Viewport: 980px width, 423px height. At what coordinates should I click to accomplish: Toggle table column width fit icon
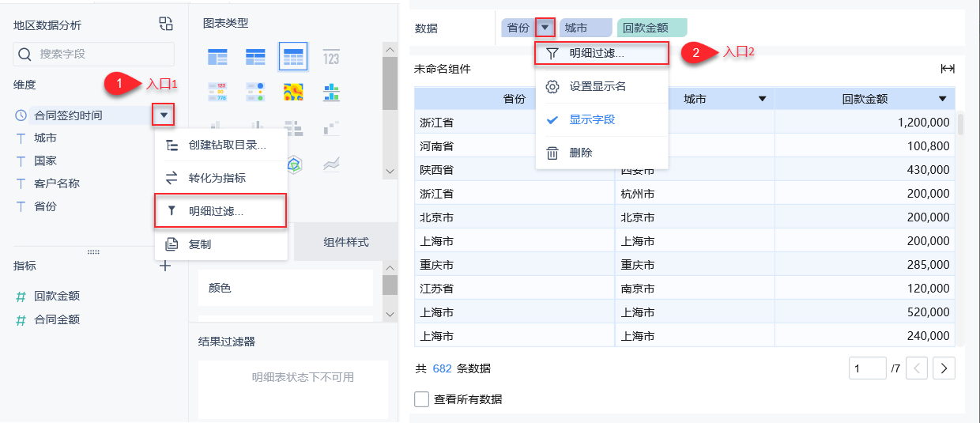948,69
